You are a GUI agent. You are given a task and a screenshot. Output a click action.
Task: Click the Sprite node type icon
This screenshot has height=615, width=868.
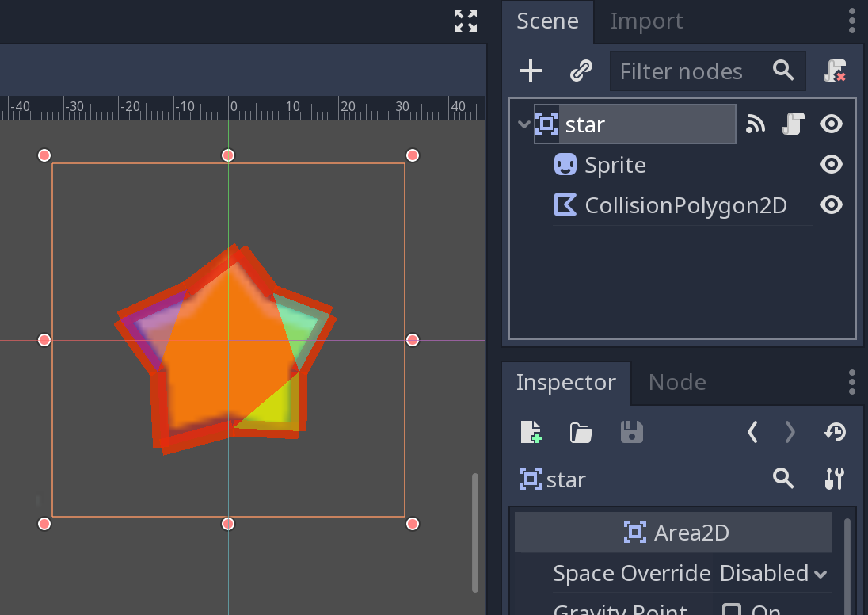point(565,165)
